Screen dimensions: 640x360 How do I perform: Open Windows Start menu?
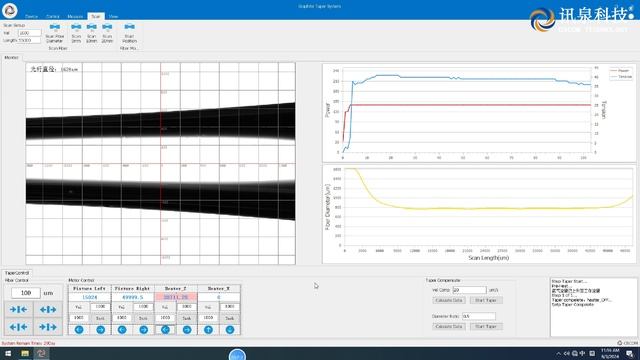pyautogui.click(x=8, y=353)
